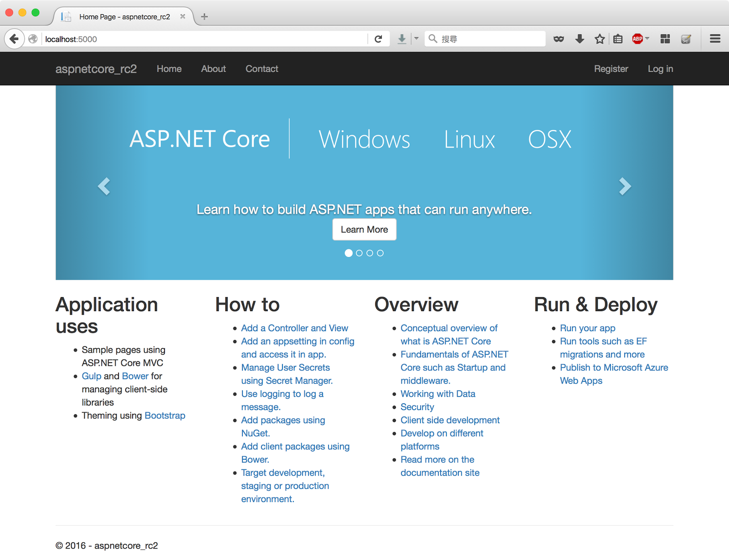Click the private browsing mask icon

click(x=559, y=39)
